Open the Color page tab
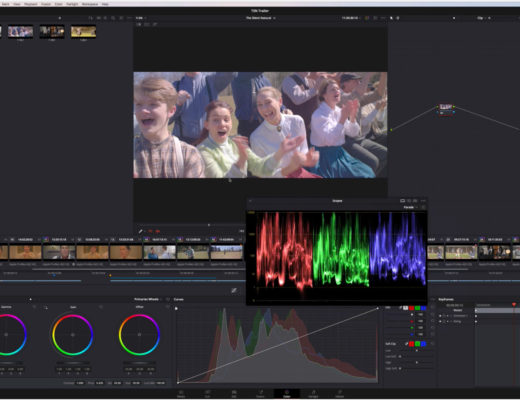 coord(287,394)
